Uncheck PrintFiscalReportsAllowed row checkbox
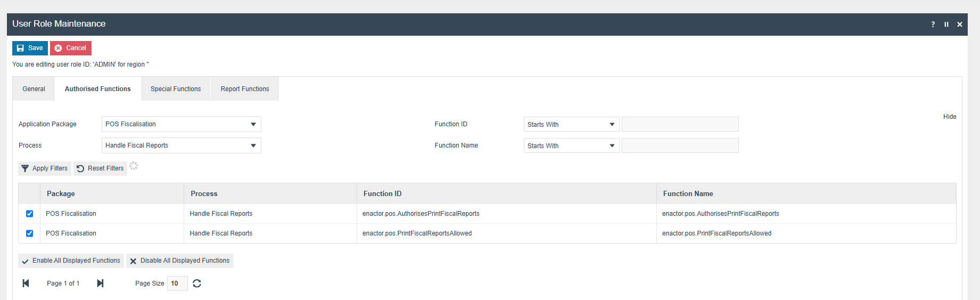Viewport: 980px width, 300px height. point(29,233)
